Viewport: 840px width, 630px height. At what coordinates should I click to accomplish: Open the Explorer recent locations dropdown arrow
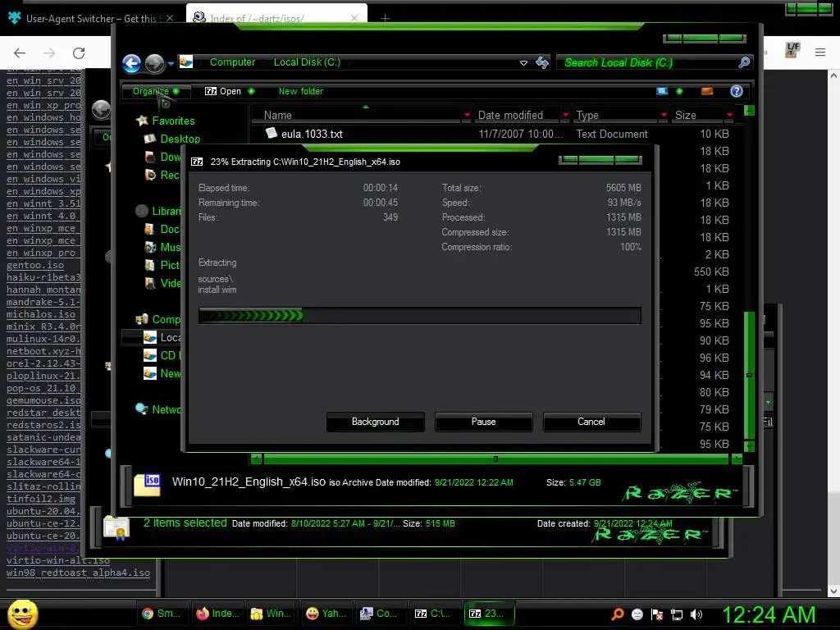coord(171,64)
